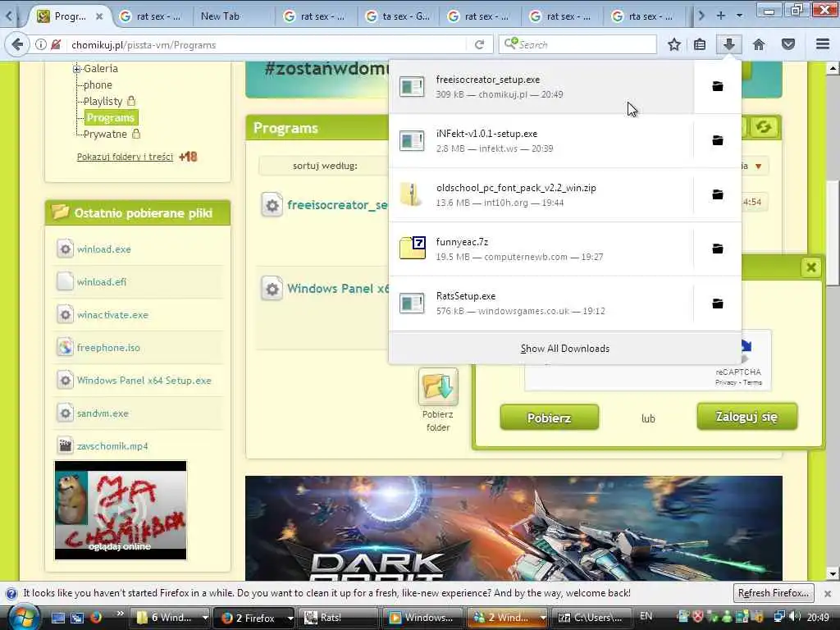Open the funnyeac.7z download entry
This screenshot has width=840, height=630.
click(x=541, y=249)
